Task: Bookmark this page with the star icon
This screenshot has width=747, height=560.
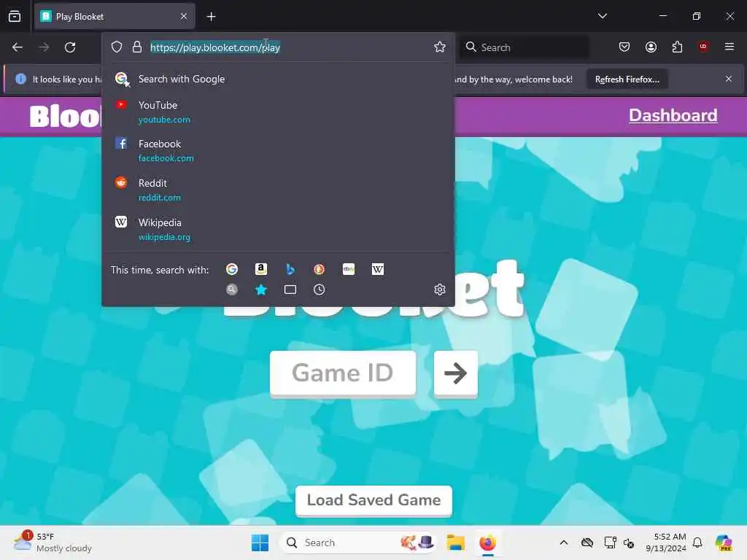Action: coord(440,47)
